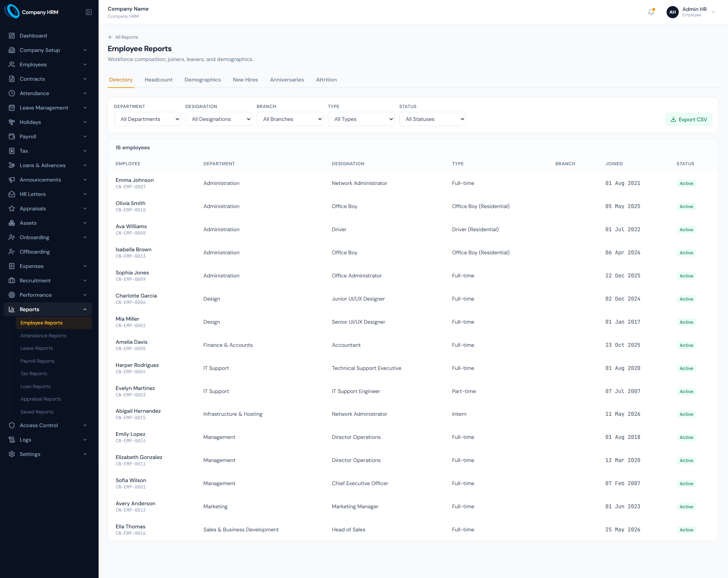Click the Announcements megaphone icon
Image resolution: width=728 pixels, height=578 pixels.
(12, 180)
